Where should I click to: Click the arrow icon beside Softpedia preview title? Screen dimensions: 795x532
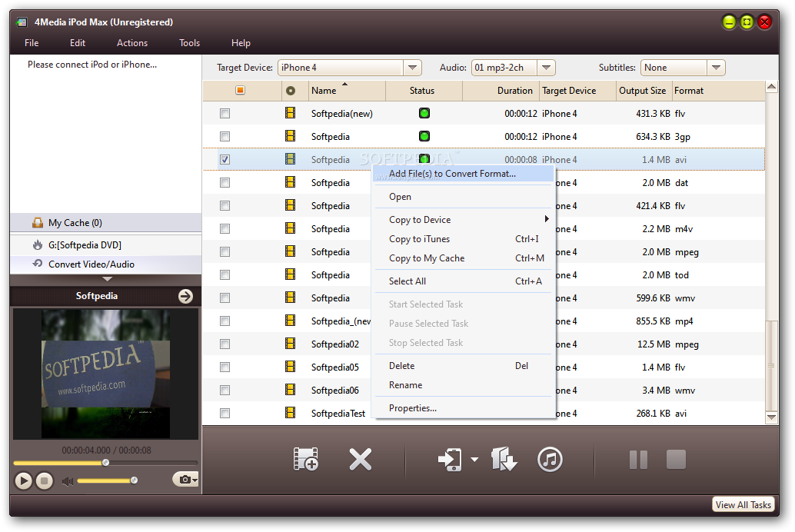tap(185, 296)
